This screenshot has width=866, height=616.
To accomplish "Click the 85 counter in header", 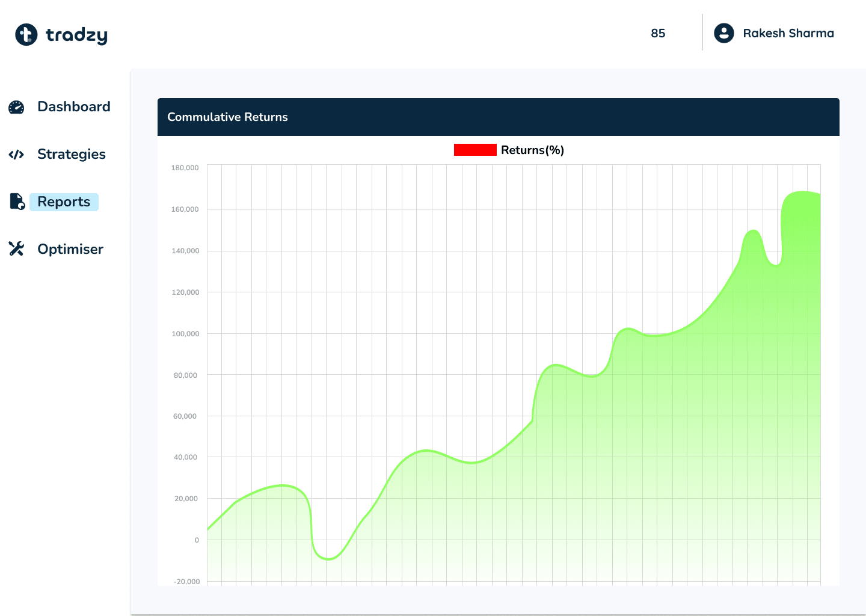I will click(658, 33).
